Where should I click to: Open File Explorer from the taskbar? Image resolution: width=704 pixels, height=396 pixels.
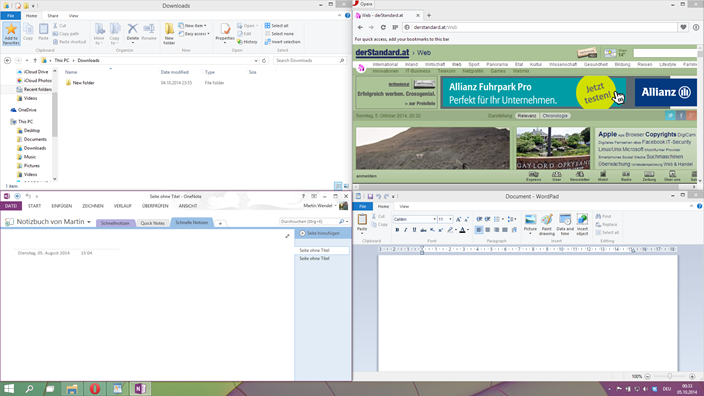coord(72,389)
